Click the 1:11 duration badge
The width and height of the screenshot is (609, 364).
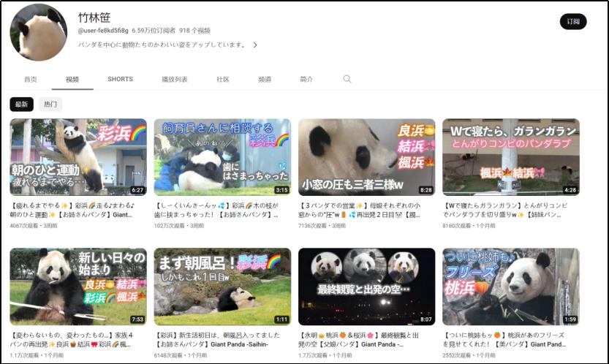click(281, 319)
